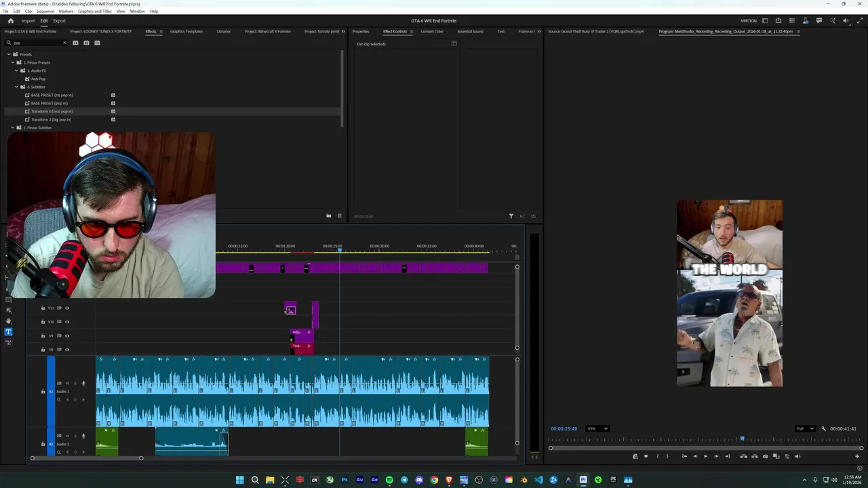Click the Mark In brace icon
868x488 pixels.
(x=658, y=456)
